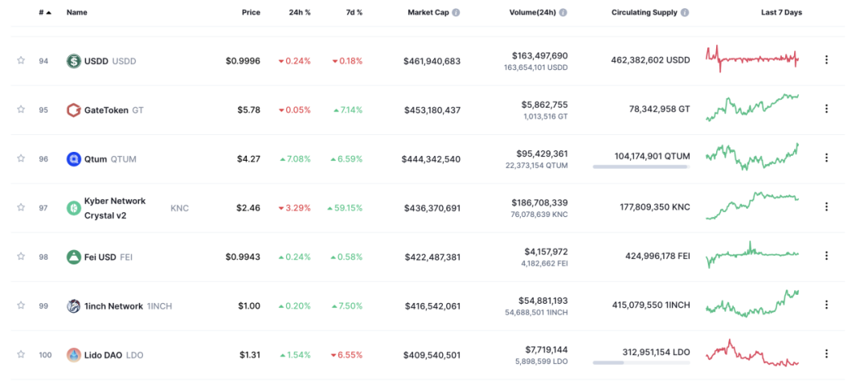Sort the table by Price column header
The width and height of the screenshot is (868, 381).
251,12
